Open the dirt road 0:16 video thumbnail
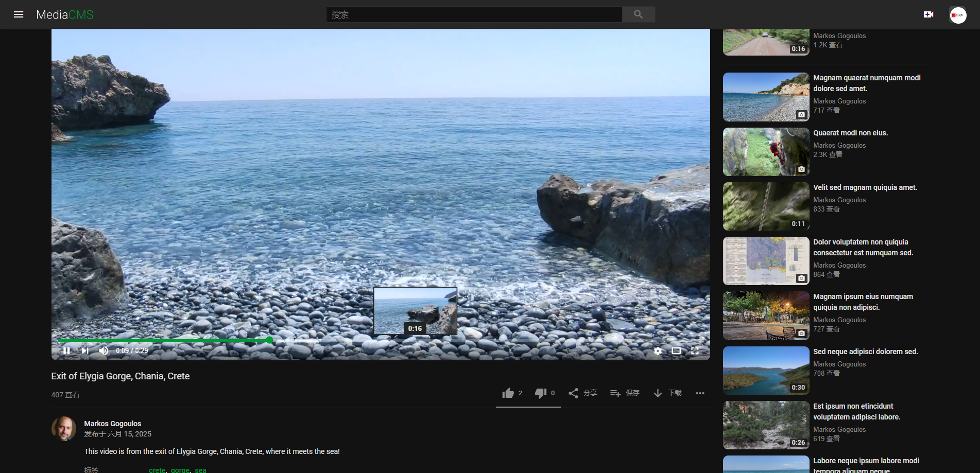 [x=766, y=42]
